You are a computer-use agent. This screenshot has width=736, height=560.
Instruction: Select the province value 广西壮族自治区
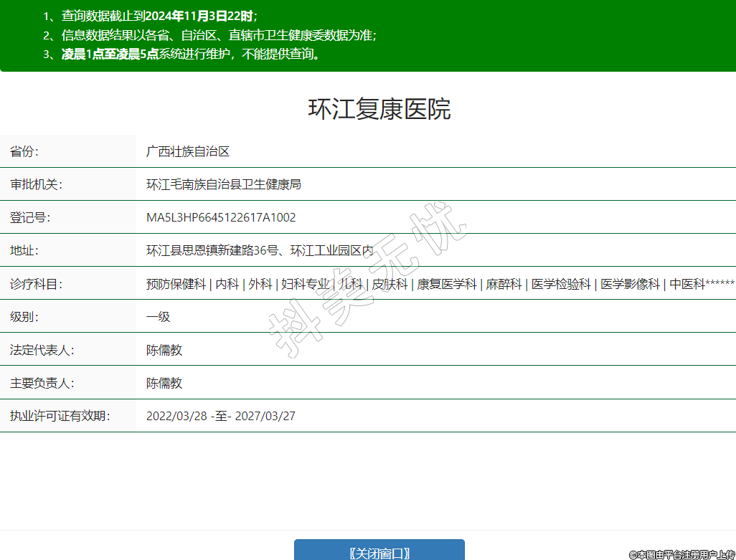tap(187, 151)
